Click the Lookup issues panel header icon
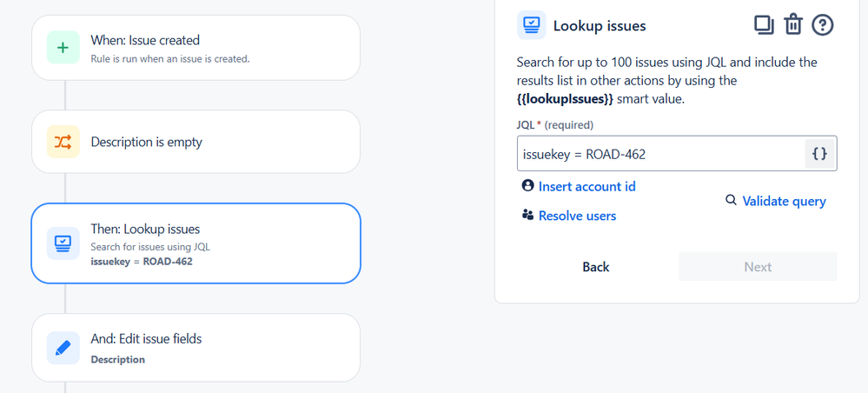The width and height of the screenshot is (868, 393). (x=531, y=25)
